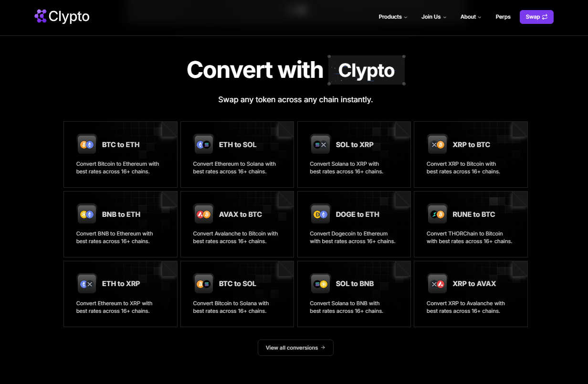Select the highlighted Clypto word in heading
The width and height of the screenshot is (588, 384).
367,71
